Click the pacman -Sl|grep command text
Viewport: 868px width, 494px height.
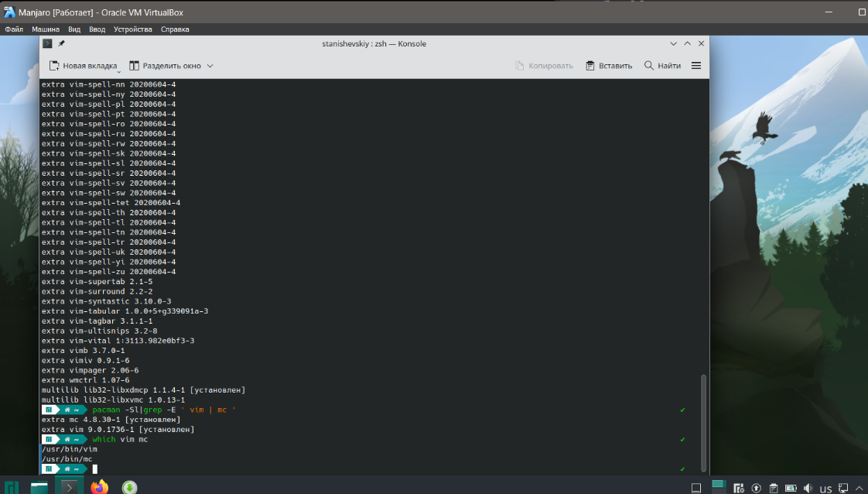tap(164, 410)
